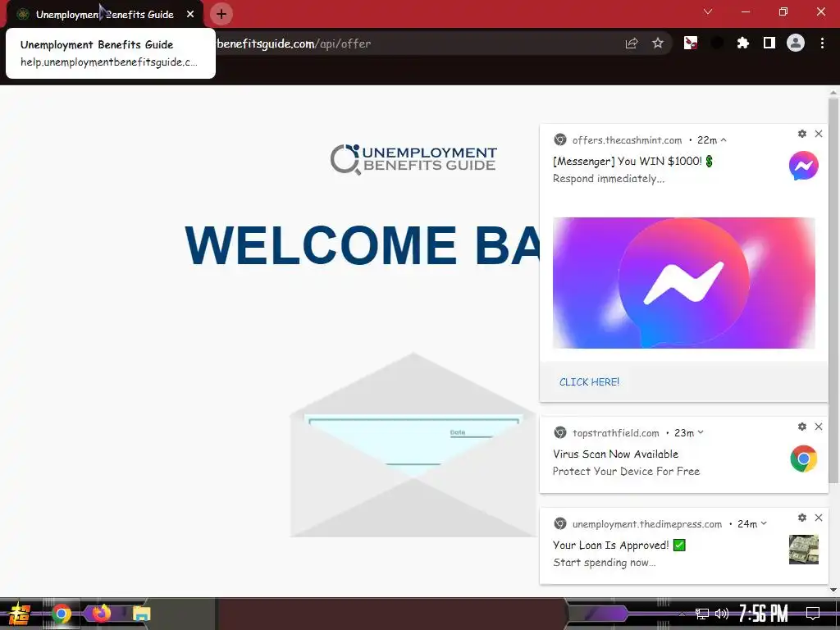Click 'Virus Scan Now Available' notification text
Screen dimensions: 840x630
[615, 454]
